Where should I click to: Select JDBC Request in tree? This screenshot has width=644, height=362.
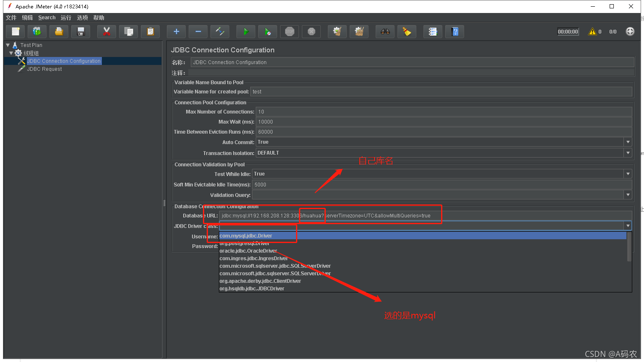point(44,69)
